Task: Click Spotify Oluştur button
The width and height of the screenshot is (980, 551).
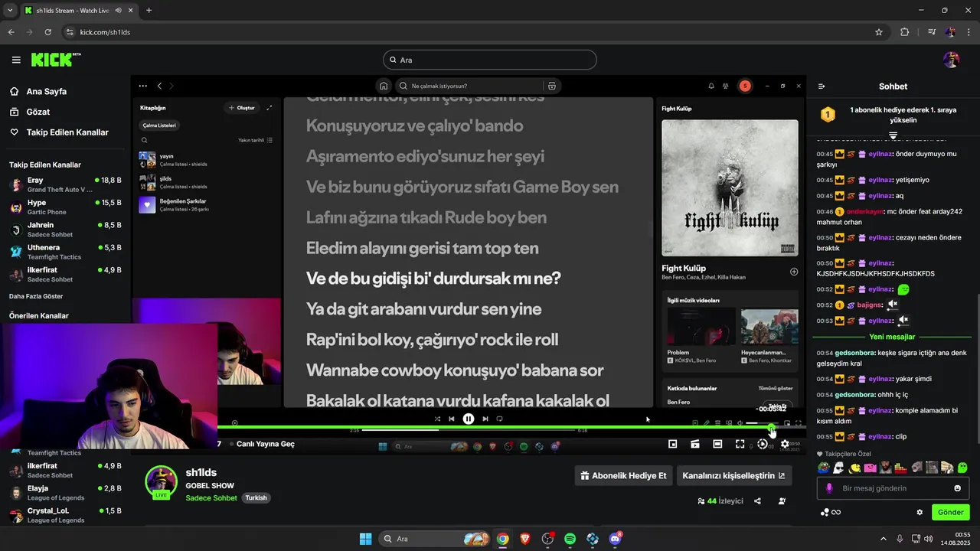Action: click(241, 108)
